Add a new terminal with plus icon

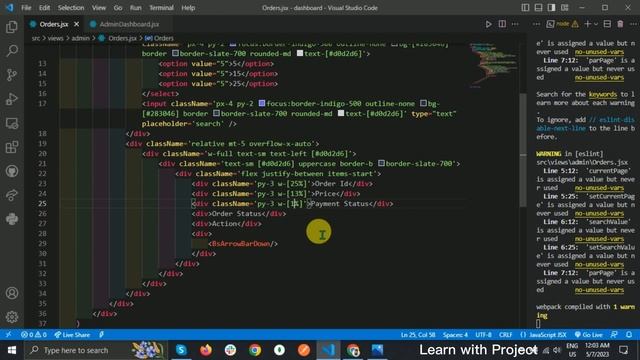(x=587, y=24)
